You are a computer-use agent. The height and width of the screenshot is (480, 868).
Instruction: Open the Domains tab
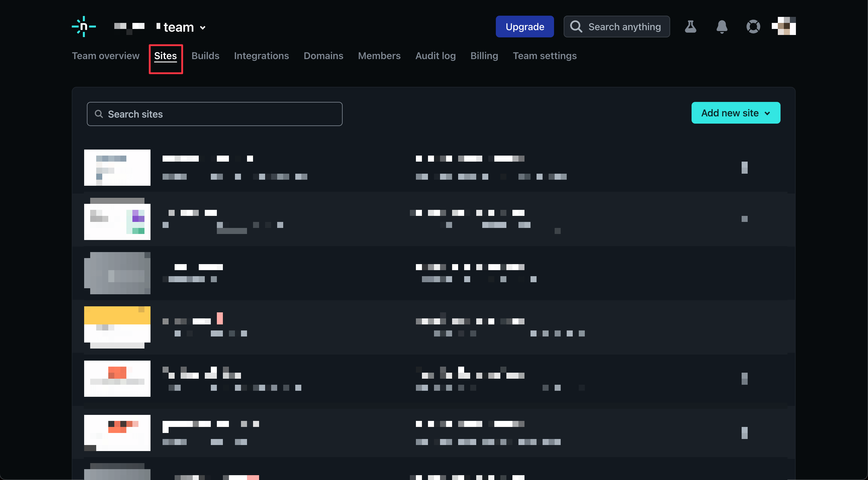[324, 55]
